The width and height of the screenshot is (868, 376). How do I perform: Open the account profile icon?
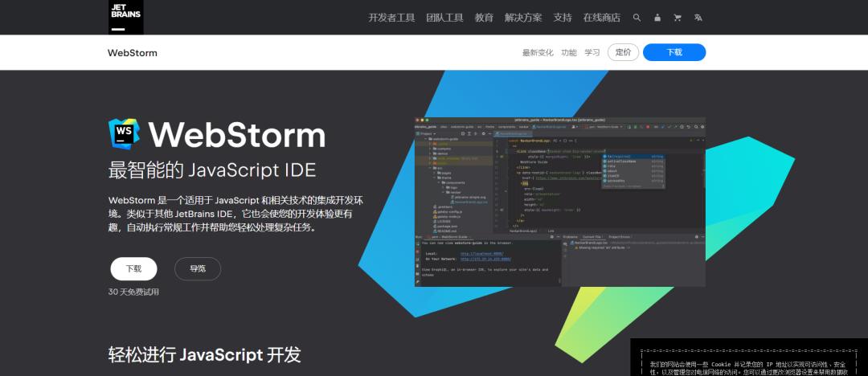coord(657,18)
